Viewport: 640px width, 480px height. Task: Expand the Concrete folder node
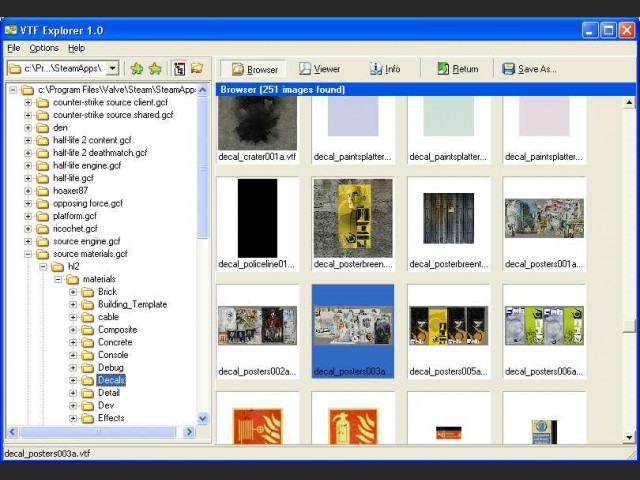pyautogui.click(x=73, y=342)
